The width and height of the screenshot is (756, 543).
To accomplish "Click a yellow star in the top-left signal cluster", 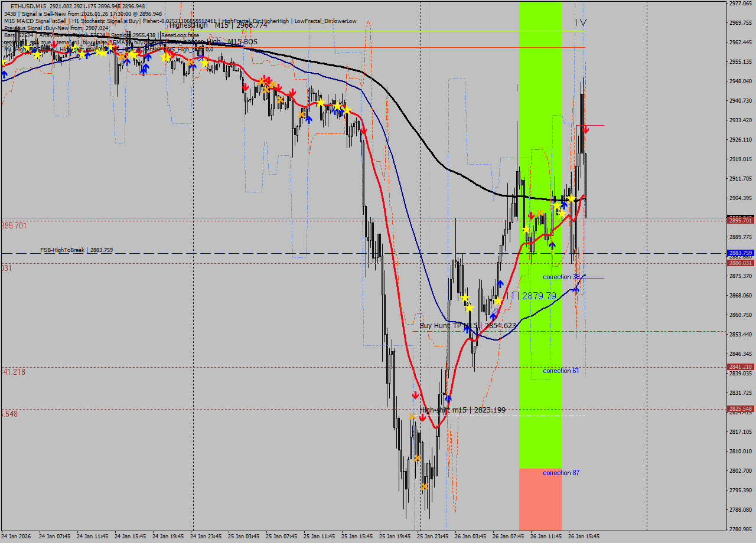I will pos(37,55).
